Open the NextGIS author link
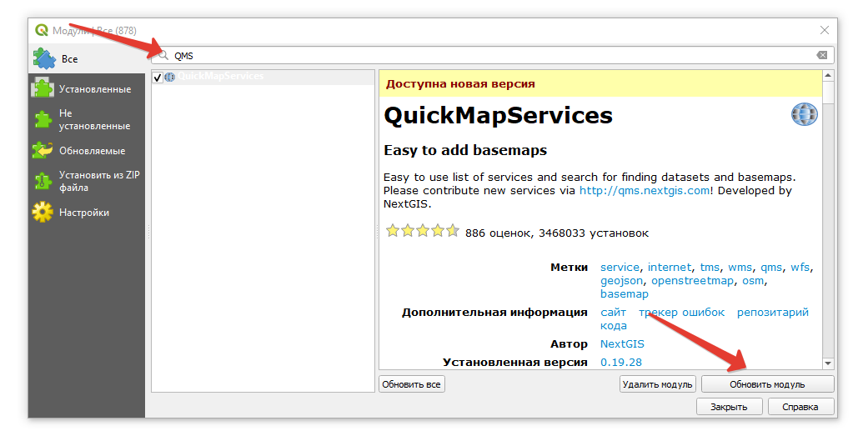868x436 pixels. click(622, 343)
